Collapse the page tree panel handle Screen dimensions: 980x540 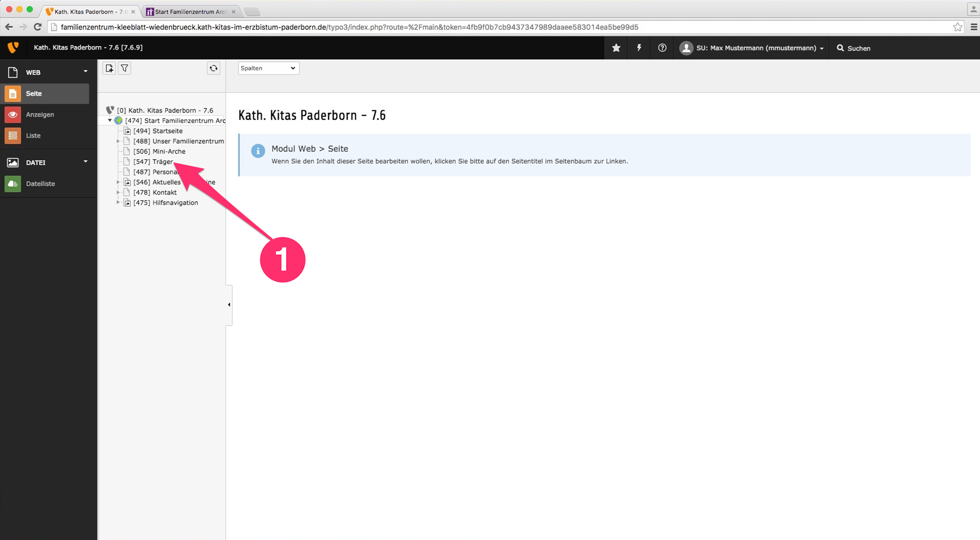coord(229,305)
